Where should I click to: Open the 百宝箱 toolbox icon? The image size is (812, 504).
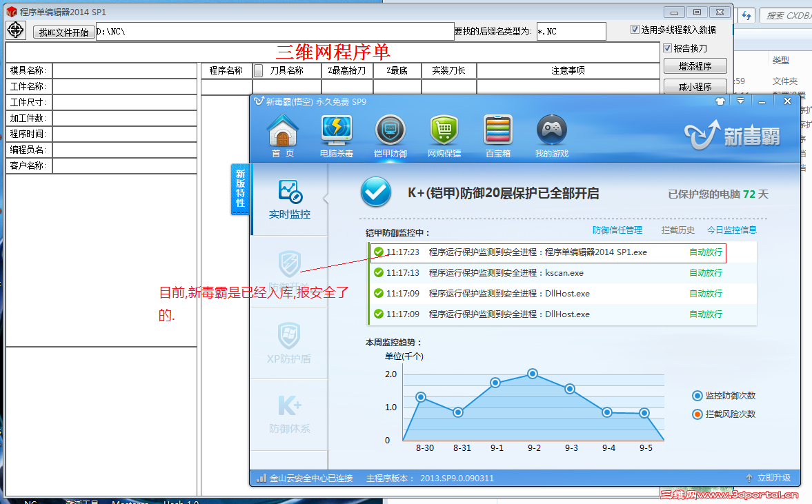click(498, 136)
